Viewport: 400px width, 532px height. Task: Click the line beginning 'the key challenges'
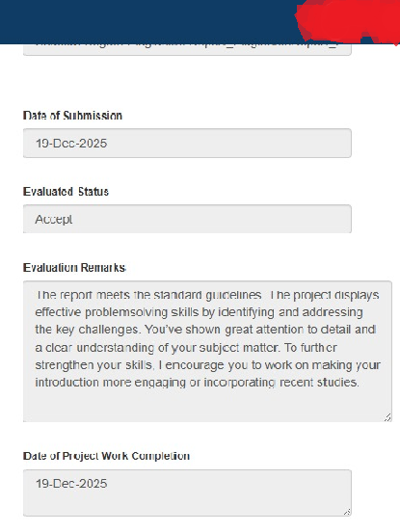[x=205, y=330]
